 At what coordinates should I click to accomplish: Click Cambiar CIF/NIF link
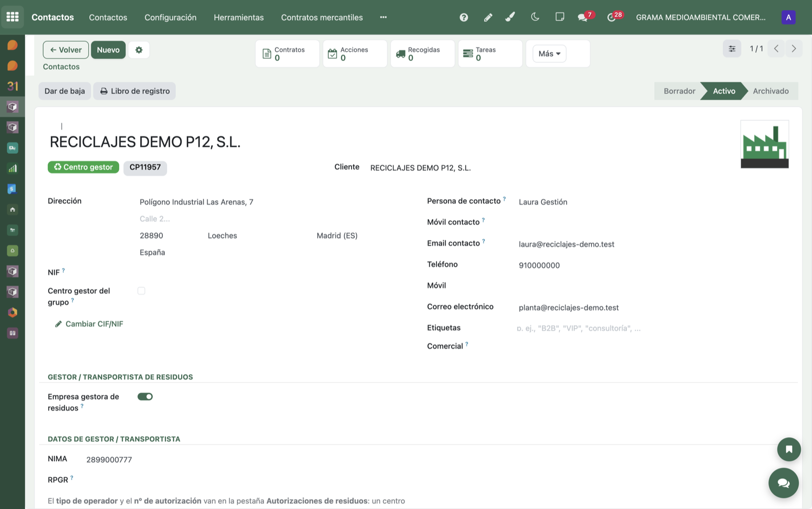[89, 324]
